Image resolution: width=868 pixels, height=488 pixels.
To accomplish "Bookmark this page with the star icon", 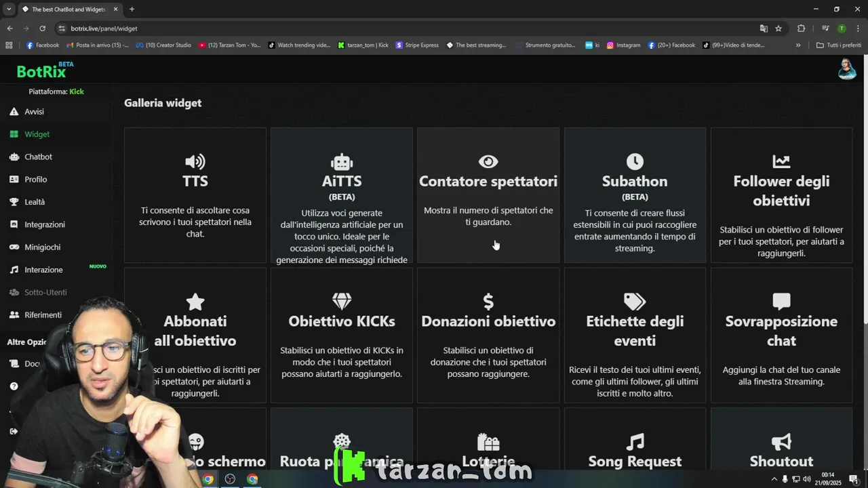I will pyautogui.click(x=778, y=28).
